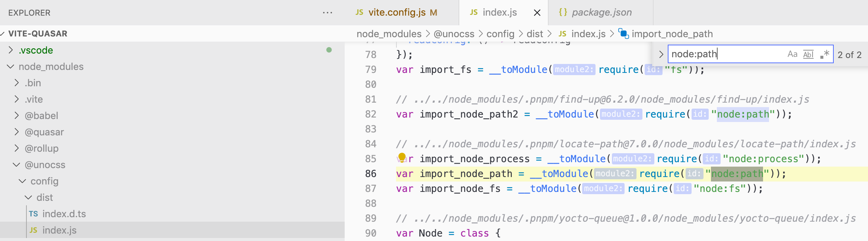Click line number 82 in gutter

pos(371,114)
